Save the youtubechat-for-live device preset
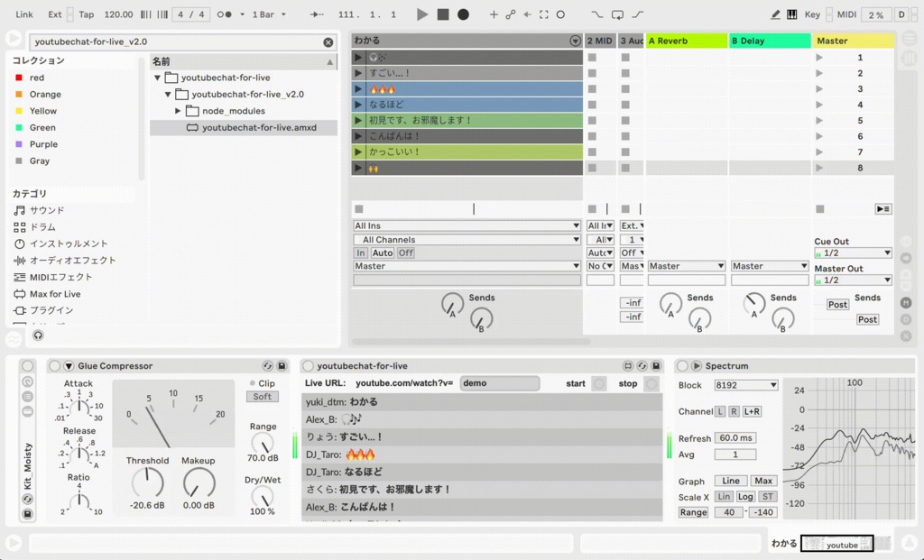Viewport: 924px width, 560px height. (656, 366)
